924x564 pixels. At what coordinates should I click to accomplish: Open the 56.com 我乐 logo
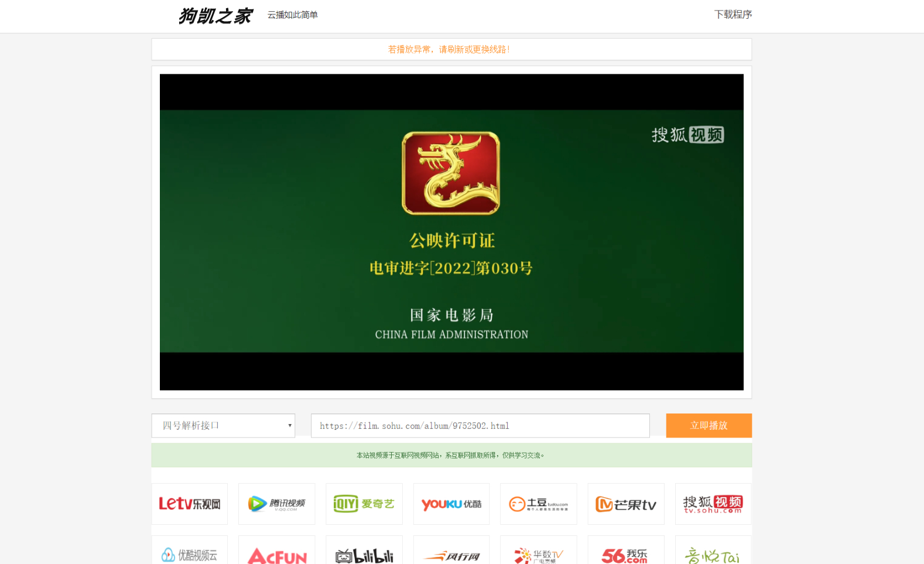click(626, 551)
